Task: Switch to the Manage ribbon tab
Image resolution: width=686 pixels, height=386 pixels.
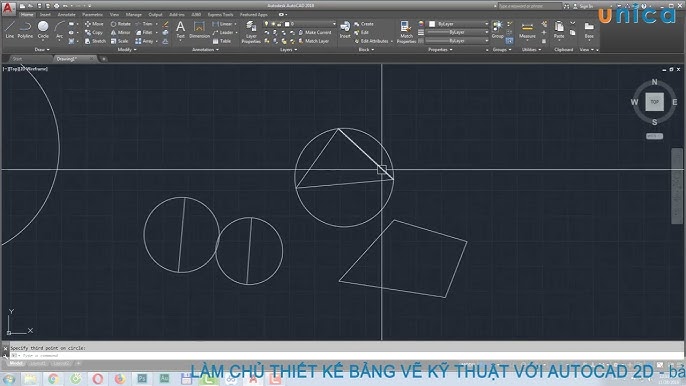Action: click(133, 14)
